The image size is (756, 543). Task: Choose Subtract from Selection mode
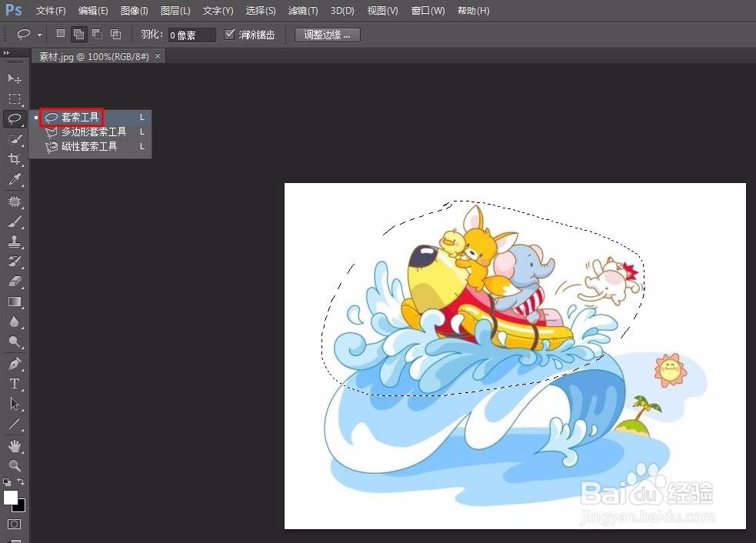(97, 34)
